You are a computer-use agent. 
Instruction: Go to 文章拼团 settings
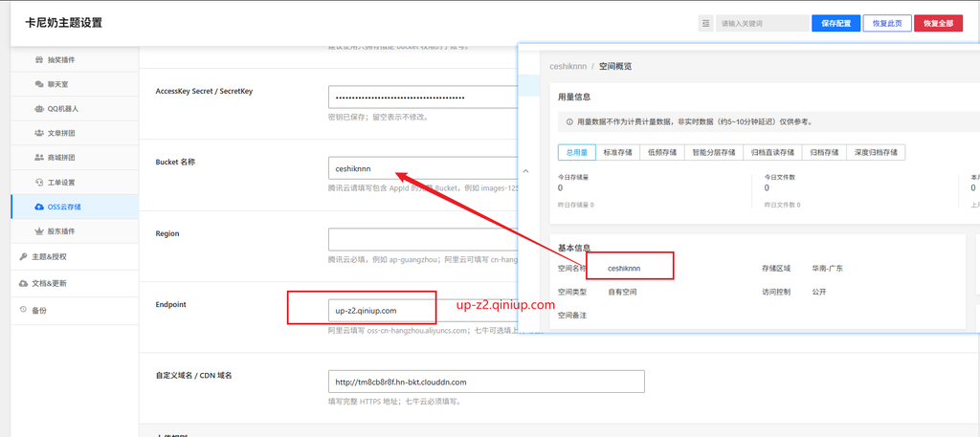75,134
